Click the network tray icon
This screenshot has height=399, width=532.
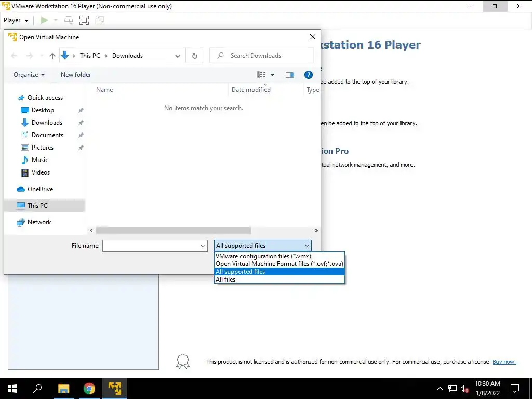[453, 389]
